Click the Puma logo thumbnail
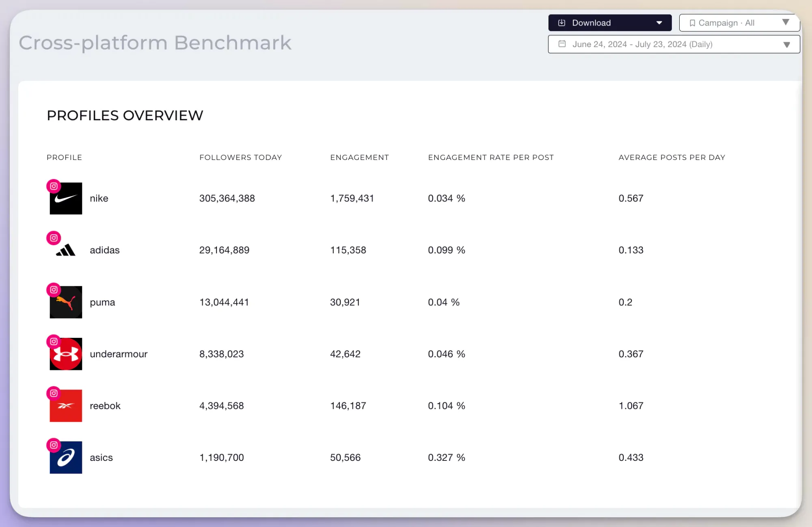The image size is (812, 527). (66, 302)
